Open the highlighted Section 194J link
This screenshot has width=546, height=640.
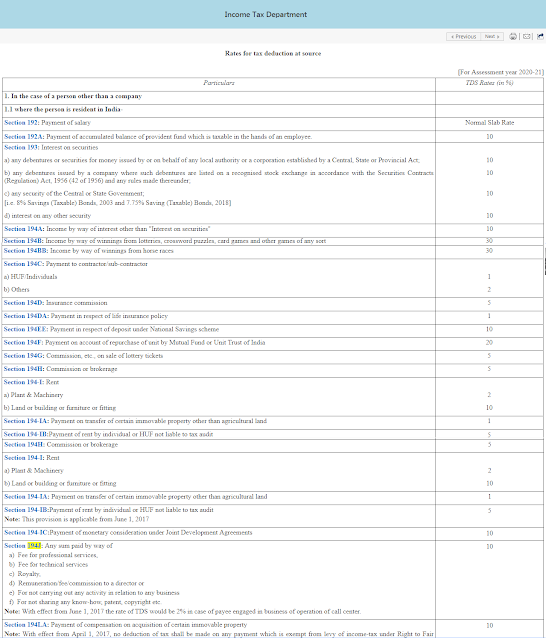(x=23, y=546)
